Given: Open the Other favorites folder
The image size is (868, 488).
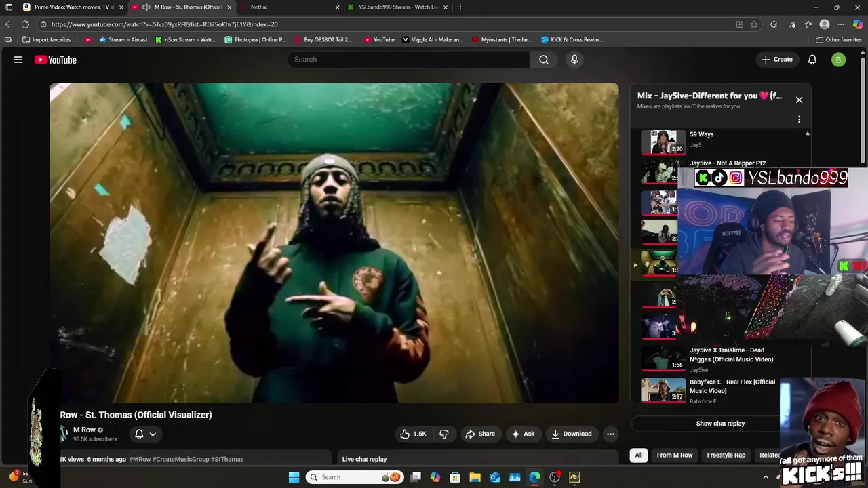Looking at the screenshot, I should 839,39.
